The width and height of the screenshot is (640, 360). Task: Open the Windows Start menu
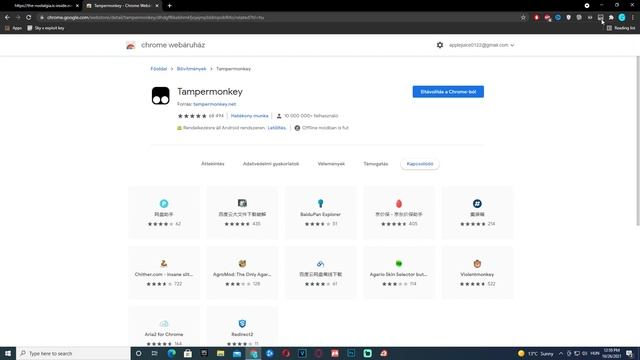8,353
